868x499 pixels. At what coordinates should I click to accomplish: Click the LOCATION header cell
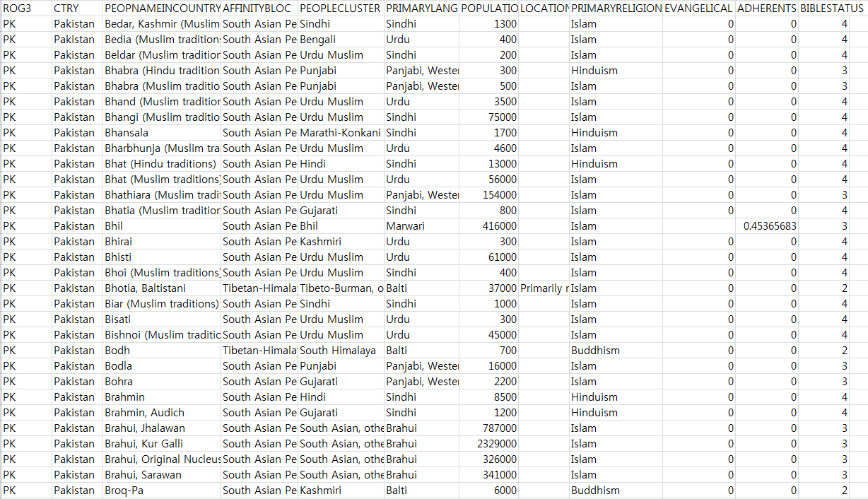[544, 8]
